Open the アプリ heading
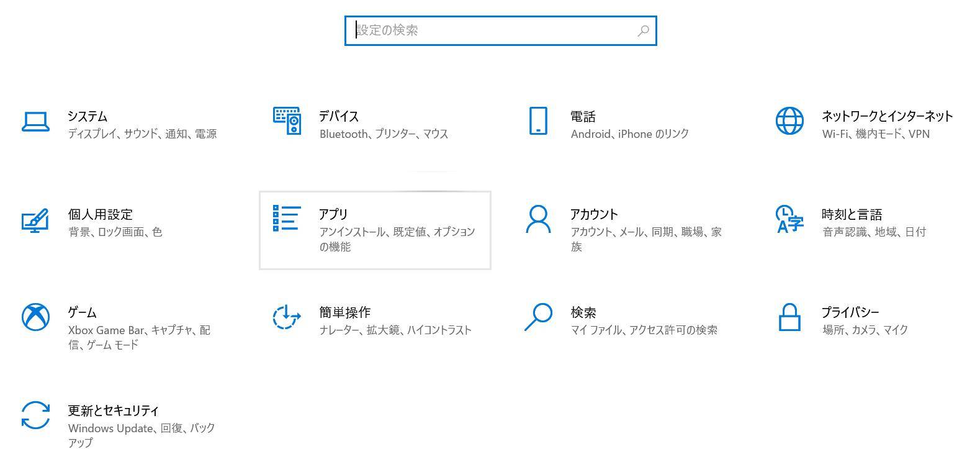980x449 pixels. coord(333,214)
